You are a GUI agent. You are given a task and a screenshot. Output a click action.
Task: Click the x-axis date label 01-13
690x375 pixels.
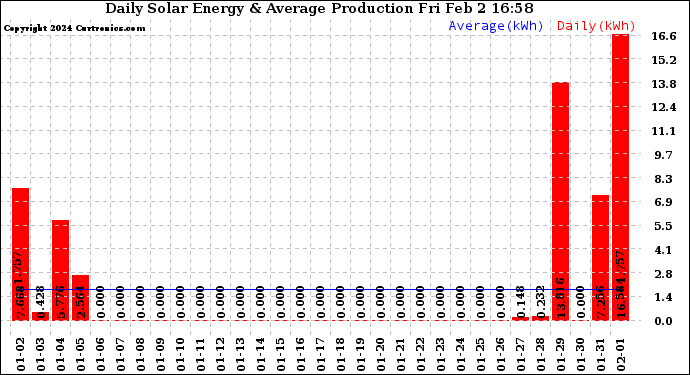tap(241, 355)
